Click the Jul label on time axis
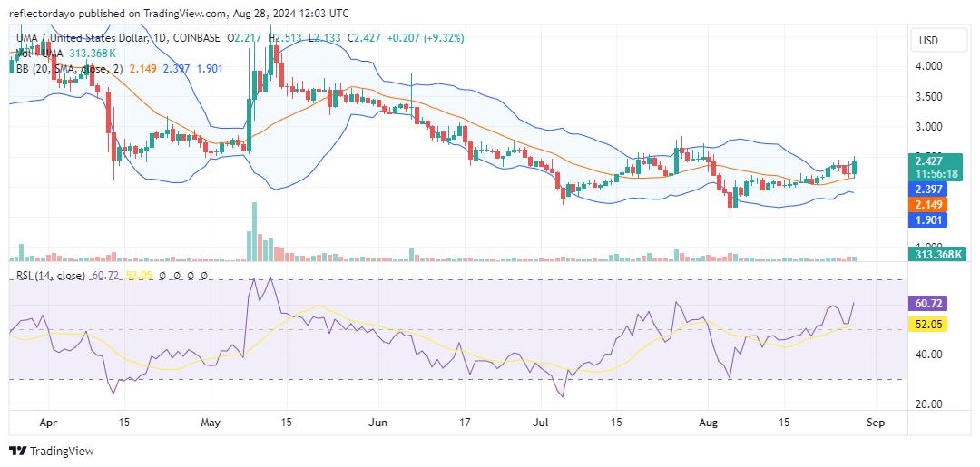This screenshot has width=980, height=467. pos(541,422)
